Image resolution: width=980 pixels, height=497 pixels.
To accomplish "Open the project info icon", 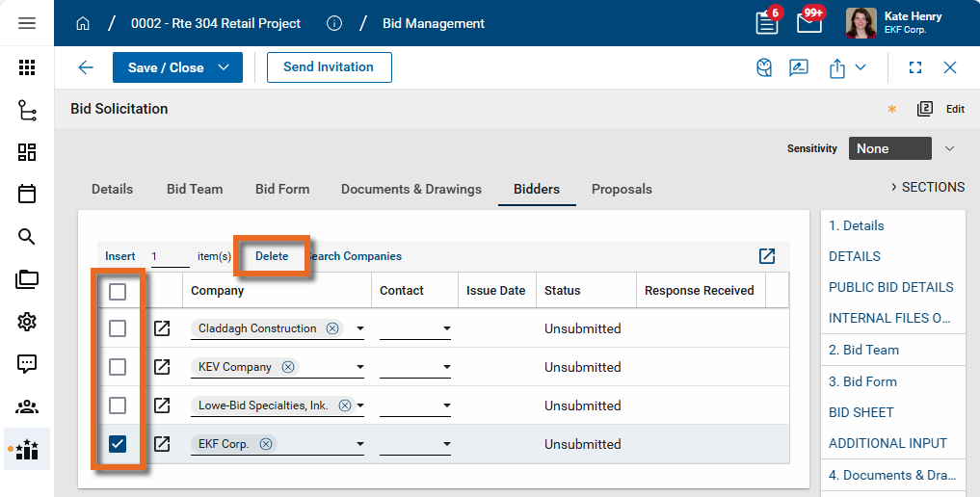I will pyautogui.click(x=334, y=23).
